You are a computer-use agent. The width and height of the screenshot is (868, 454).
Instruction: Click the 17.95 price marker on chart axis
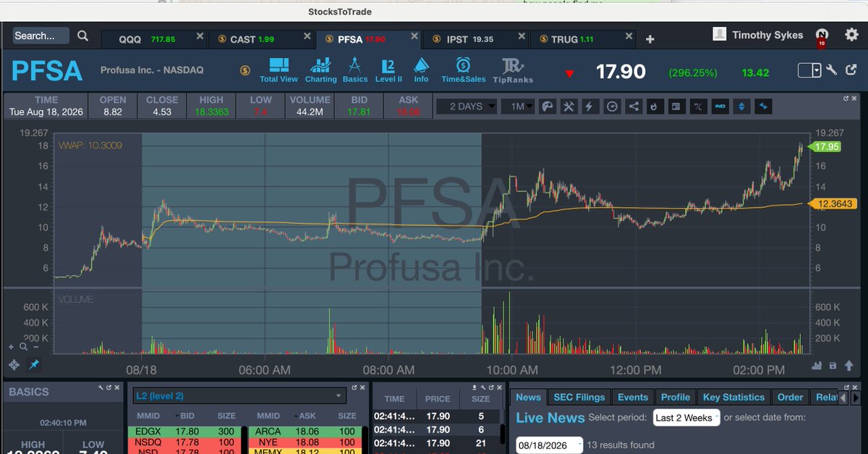coord(826,146)
